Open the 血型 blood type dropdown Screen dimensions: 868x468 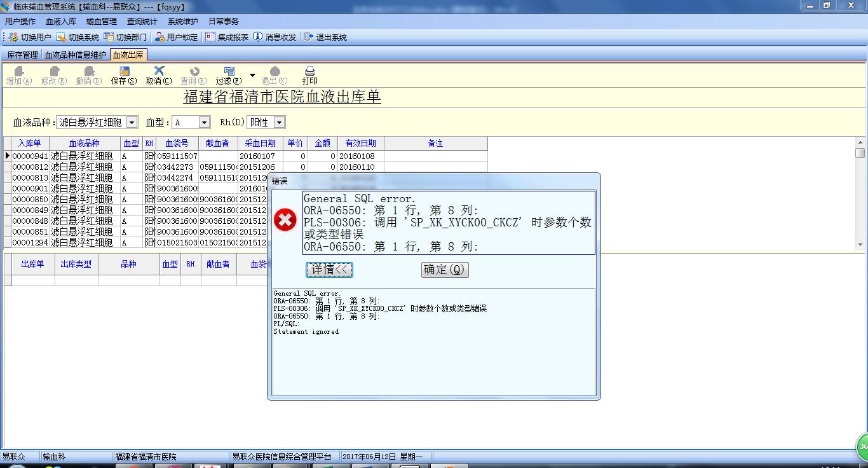tap(204, 122)
